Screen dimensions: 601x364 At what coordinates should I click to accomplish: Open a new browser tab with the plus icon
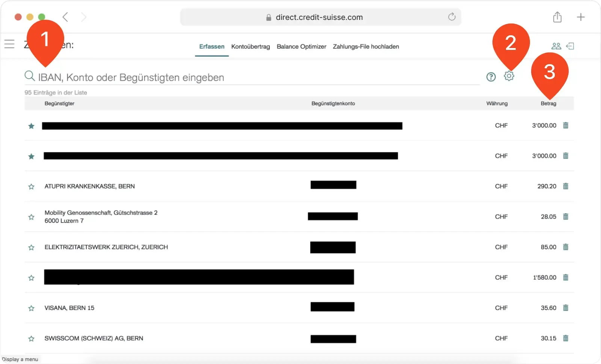pyautogui.click(x=581, y=17)
